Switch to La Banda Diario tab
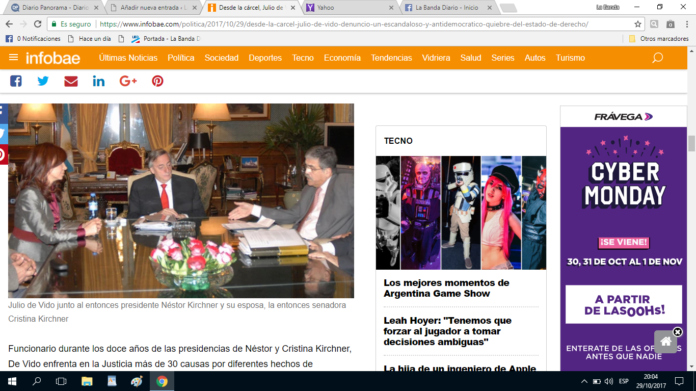696x391 pixels. [x=447, y=8]
